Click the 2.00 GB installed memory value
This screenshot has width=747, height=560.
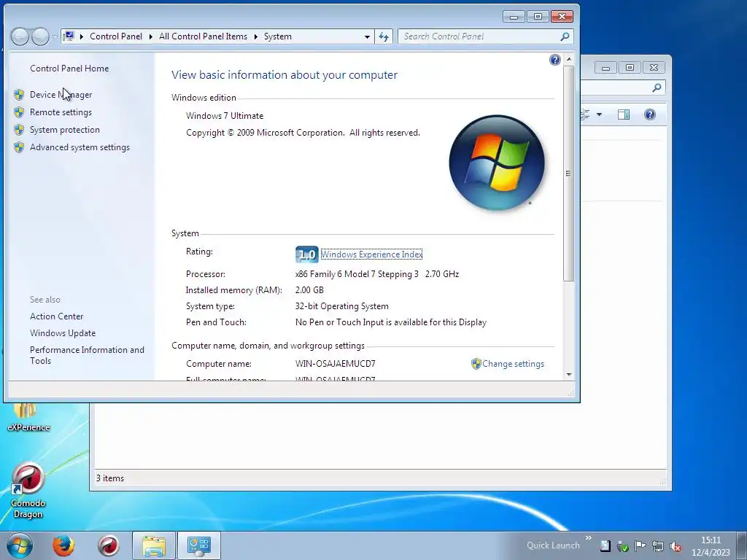[x=309, y=290]
